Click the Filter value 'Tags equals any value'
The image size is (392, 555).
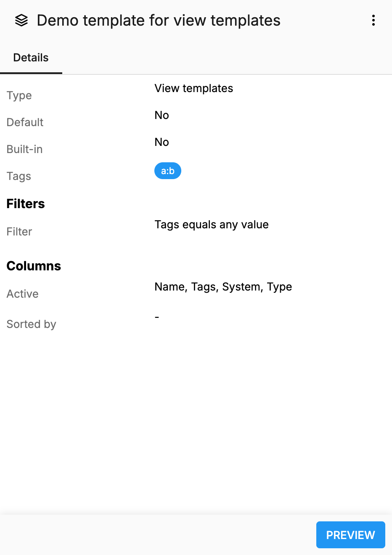tap(212, 225)
